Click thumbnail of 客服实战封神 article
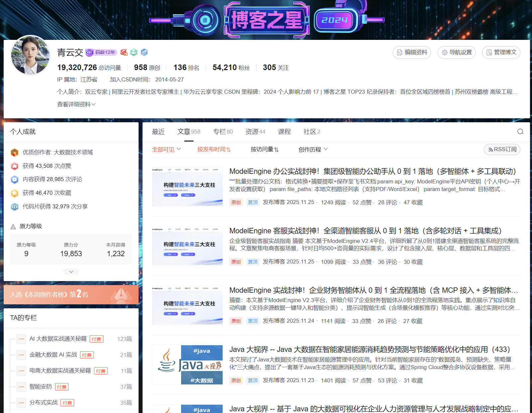Viewport: 532px width, 413px height. (187, 246)
